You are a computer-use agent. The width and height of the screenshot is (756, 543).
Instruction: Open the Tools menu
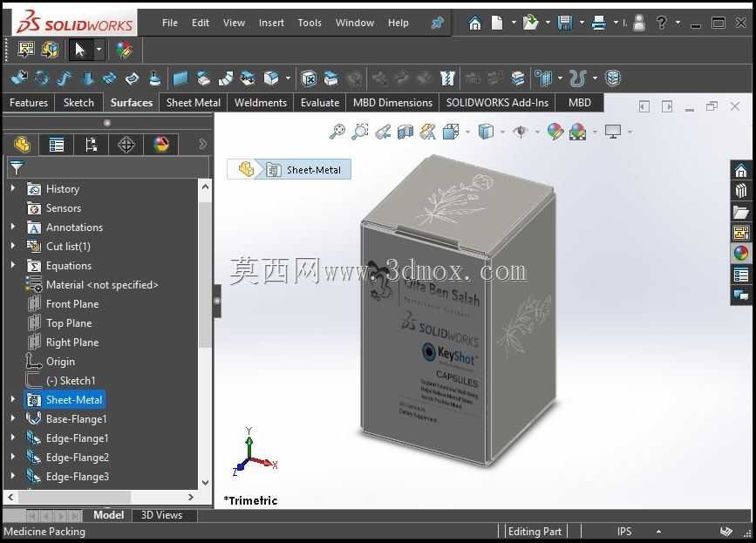point(309,23)
